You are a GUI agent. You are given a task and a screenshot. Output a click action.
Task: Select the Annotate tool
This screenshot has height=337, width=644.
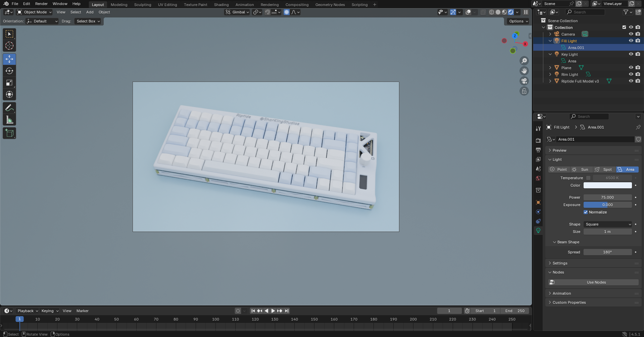tap(9, 108)
